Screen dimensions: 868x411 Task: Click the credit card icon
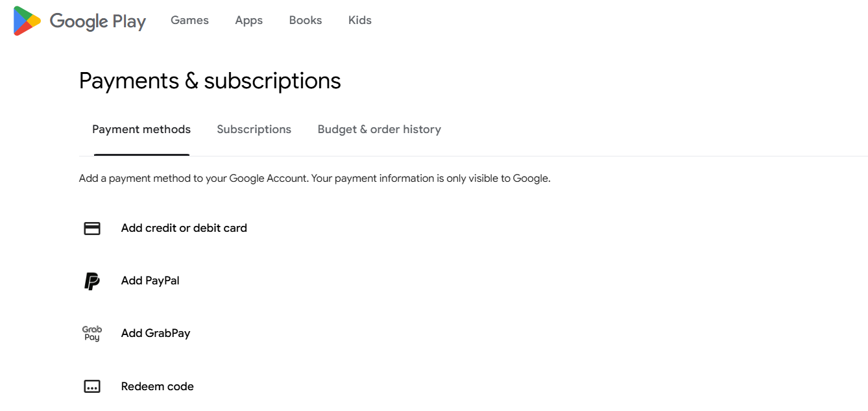click(92, 229)
